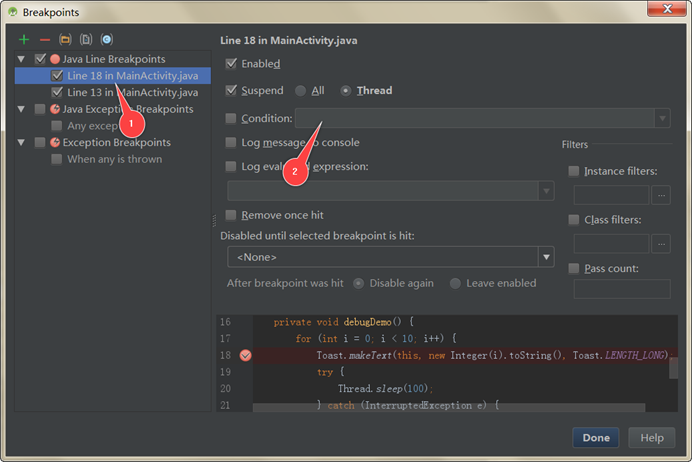Screen dimensions: 692x462
Task: Click the green Add breakpoint plus icon
Action: point(24,39)
